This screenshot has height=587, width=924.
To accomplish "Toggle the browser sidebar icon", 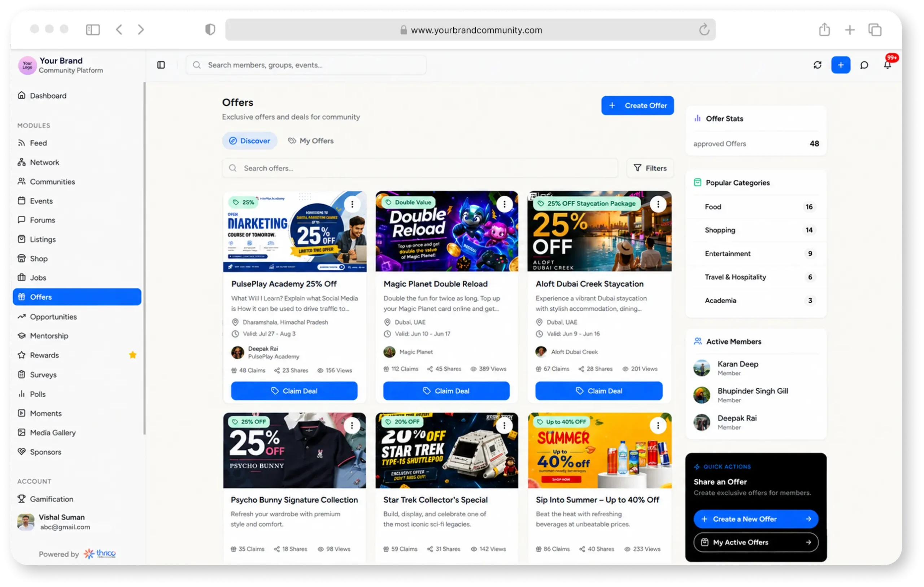I will click(x=93, y=30).
